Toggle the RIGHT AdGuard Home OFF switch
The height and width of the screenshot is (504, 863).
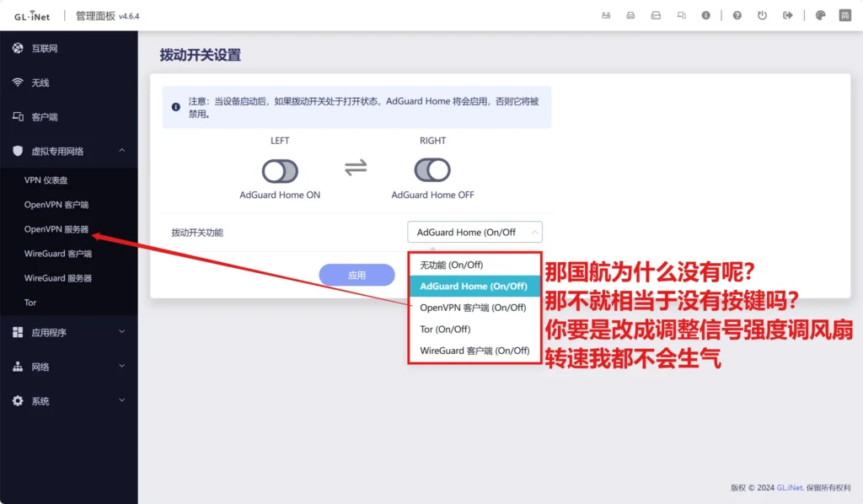(432, 170)
